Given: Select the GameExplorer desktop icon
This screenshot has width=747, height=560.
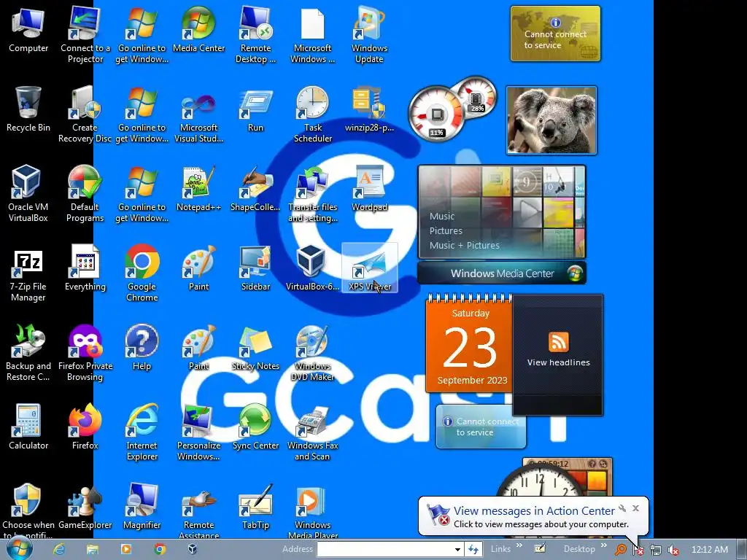Looking at the screenshot, I should (85, 507).
